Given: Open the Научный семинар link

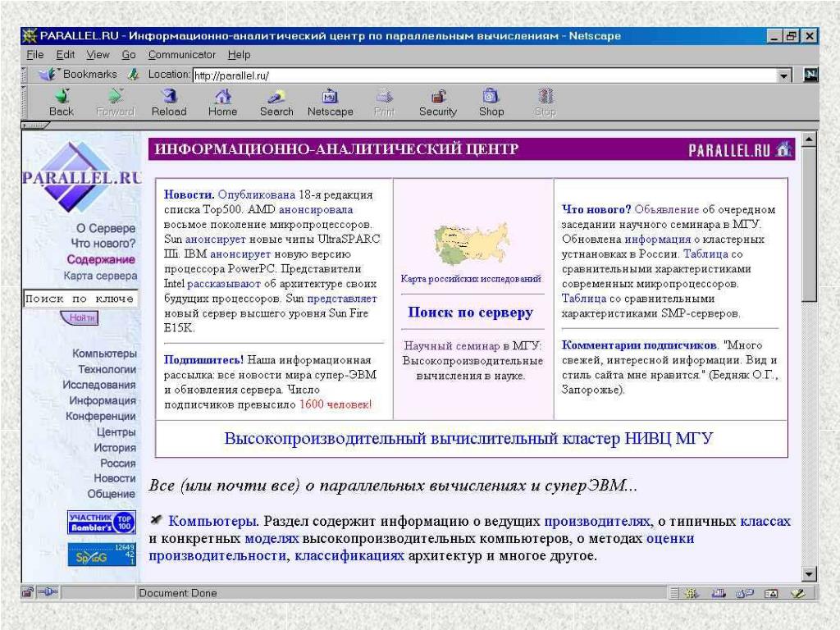Looking at the screenshot, I should (x=452, y=345).
